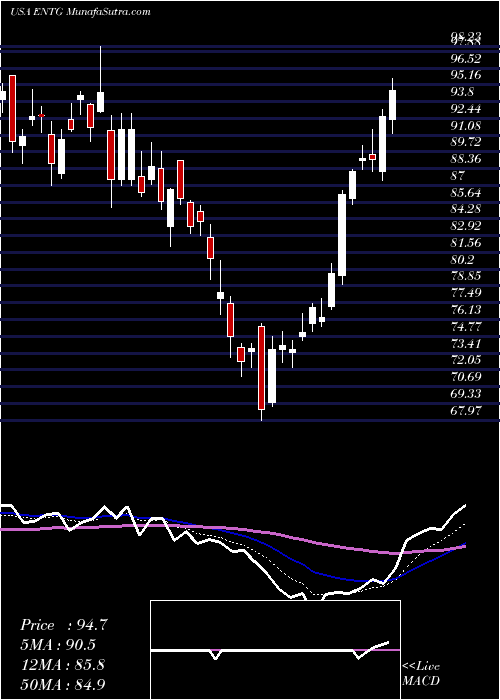500x700 pixels.
Task: Click the MACD inset panel
Action: click(275, 650)
